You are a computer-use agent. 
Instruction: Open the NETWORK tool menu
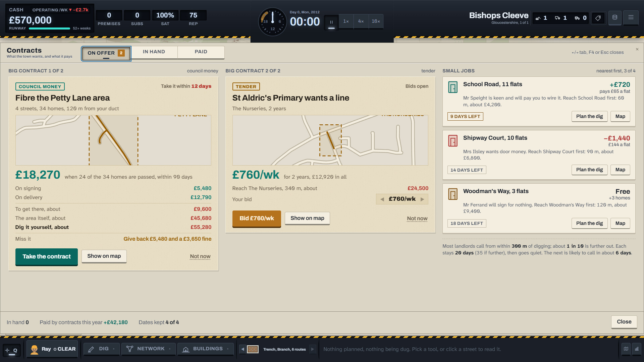(148, 349)
